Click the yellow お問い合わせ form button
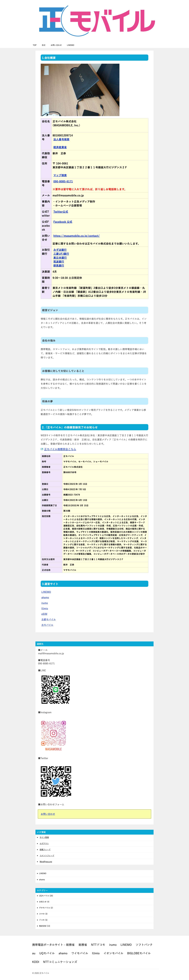The height and width of the screenshot is (980, 189). click(x=94, y=814)
